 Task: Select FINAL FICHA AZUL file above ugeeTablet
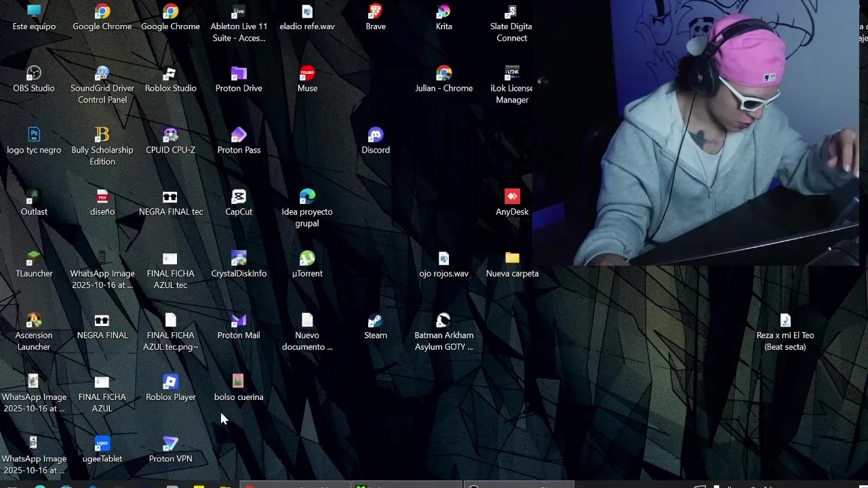click(102, 394)
